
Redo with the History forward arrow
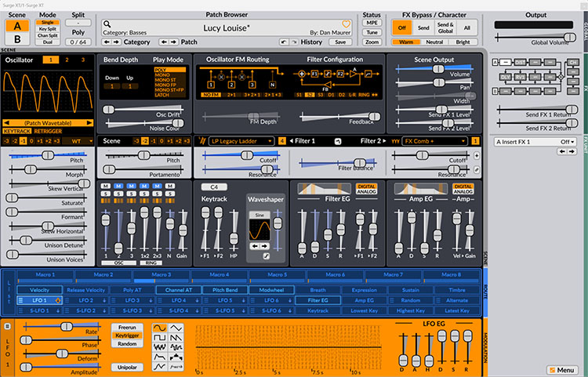pos(294,42)
